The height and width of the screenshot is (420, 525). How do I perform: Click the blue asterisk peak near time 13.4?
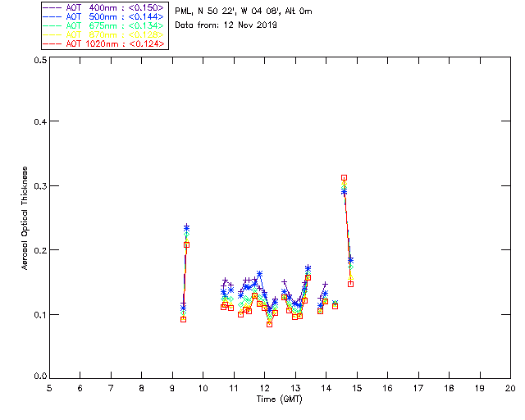pos(308,268)
